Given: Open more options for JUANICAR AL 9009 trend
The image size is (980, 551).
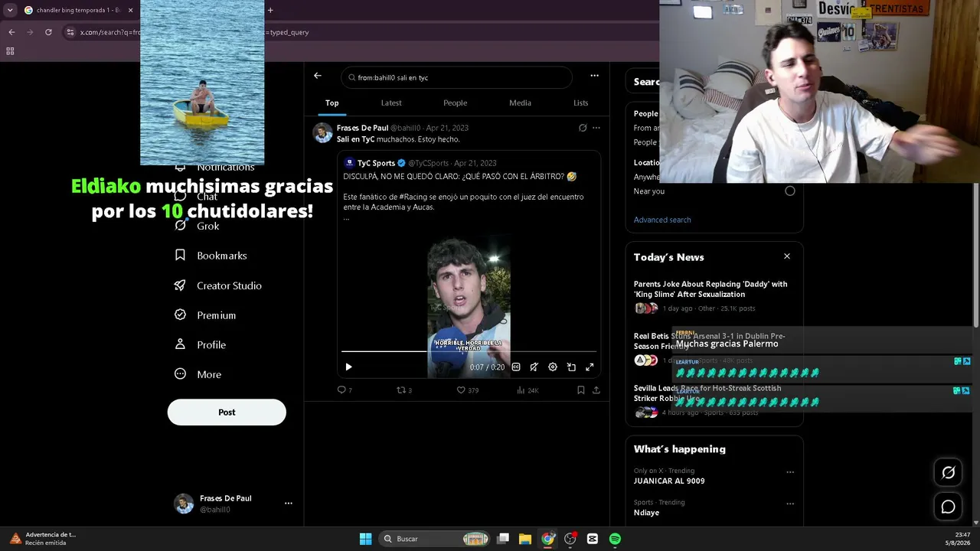Looking at the screenshot, I should pos(790,472).
